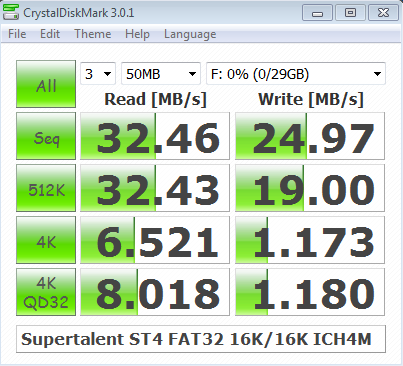Click the 4K QD32 write result 1.180
The height and width of the screenshot is (366, 403).
tap(310, 292)
